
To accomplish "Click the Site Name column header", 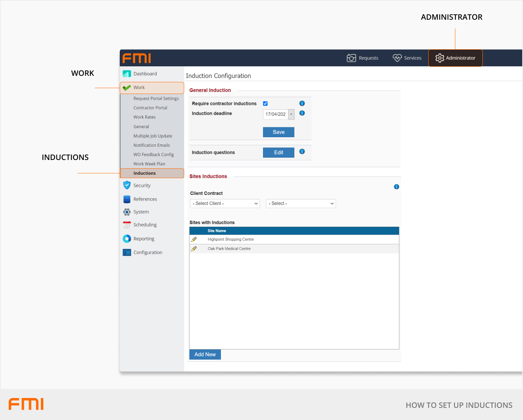I will [x=217, y=231].
